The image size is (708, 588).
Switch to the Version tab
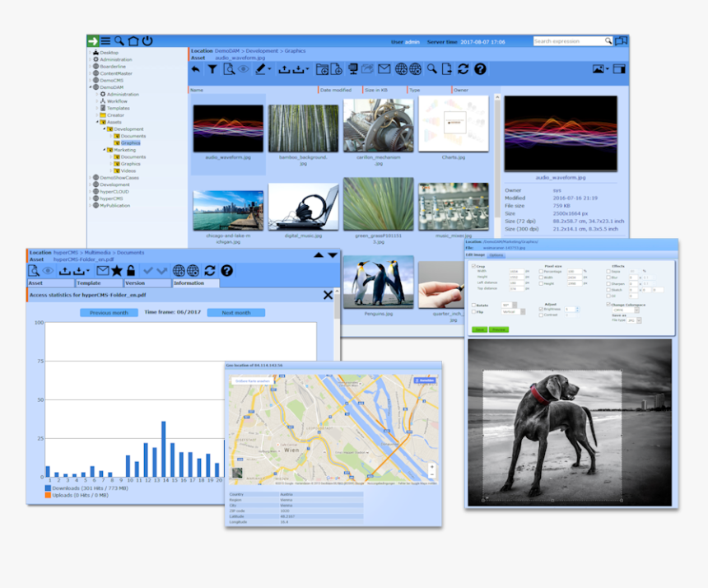tap(147, 283)
